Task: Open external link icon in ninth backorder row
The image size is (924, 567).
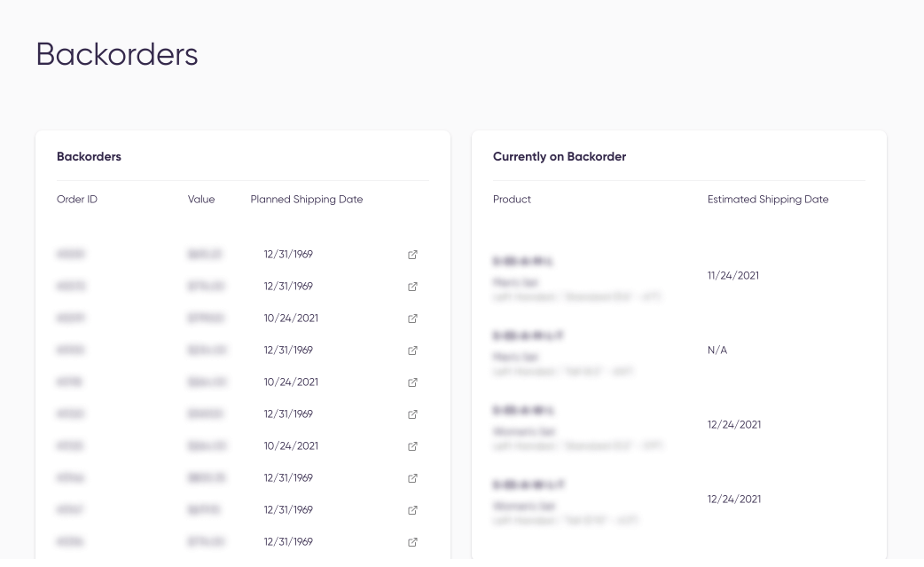Action: pyautogui.click(x=412, y=510)
